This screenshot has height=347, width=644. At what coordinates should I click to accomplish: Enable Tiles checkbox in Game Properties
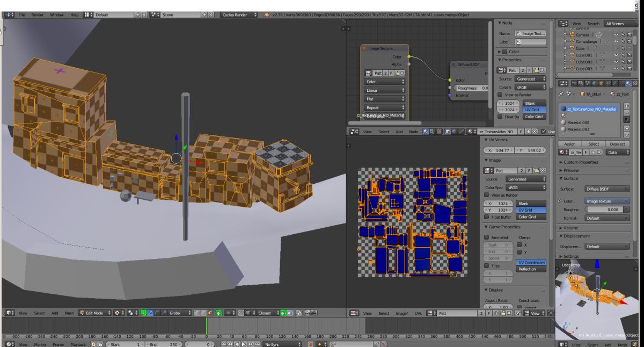486,266
